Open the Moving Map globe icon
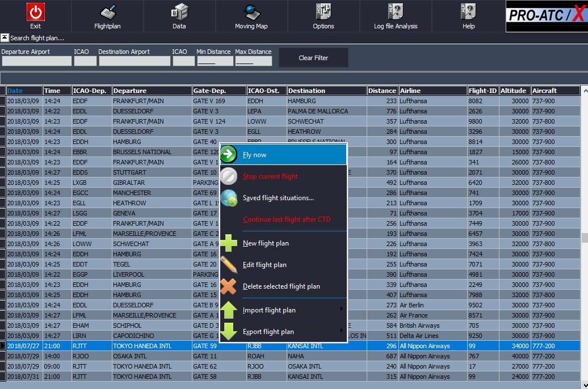Screen dimensions: 588x389 pyautogui.click(x=251, y=12)
